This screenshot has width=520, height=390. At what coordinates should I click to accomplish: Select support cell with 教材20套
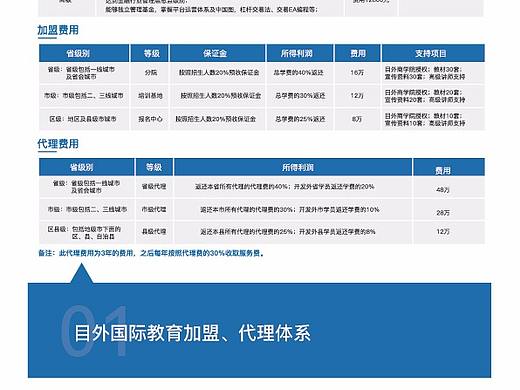[433, 96]
